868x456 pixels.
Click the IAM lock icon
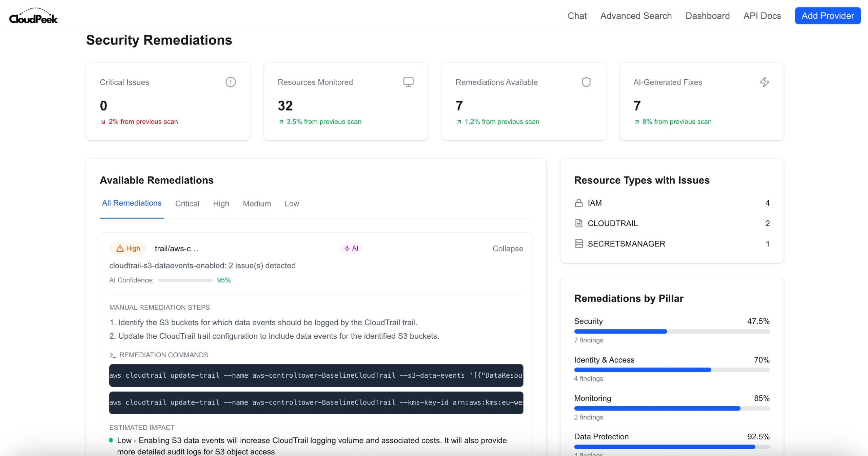point(579,203)
